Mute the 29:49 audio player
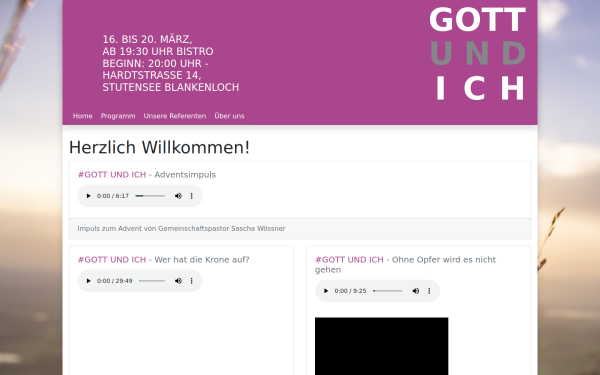Screen dimensions: 600x375 click(x=178, y=281)
